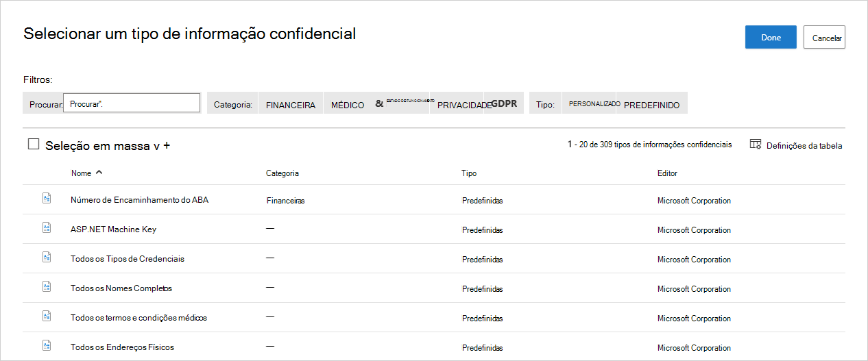Click icon beside Todos os Nomes Completos
Viewport: 868px width, 361px height.
point(47,287)
